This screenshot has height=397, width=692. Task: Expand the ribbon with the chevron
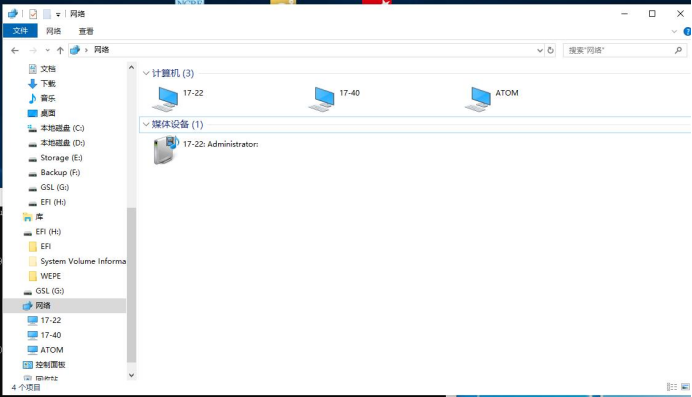[x=674, y=31]
